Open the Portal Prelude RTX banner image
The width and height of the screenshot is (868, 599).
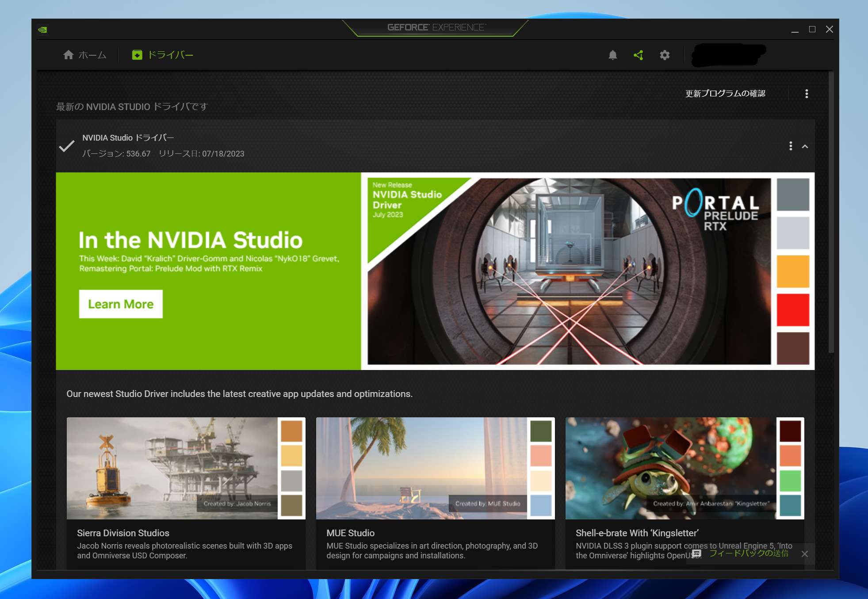(x=569, y=271)
